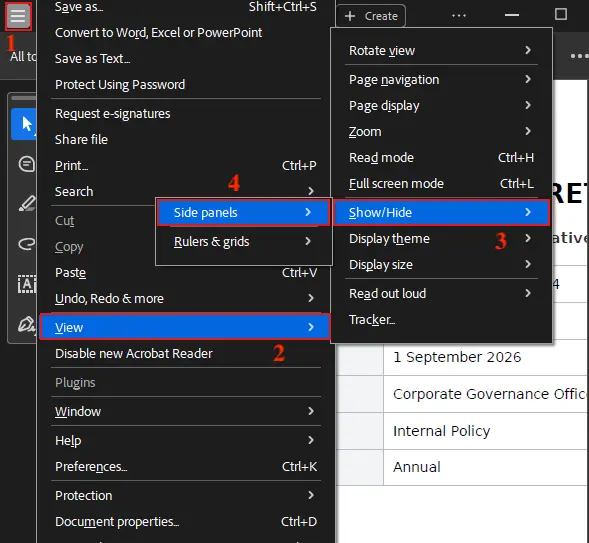The image size is (589, 543).
Task: Choose Print… from the menu
Action: (186, 165)
